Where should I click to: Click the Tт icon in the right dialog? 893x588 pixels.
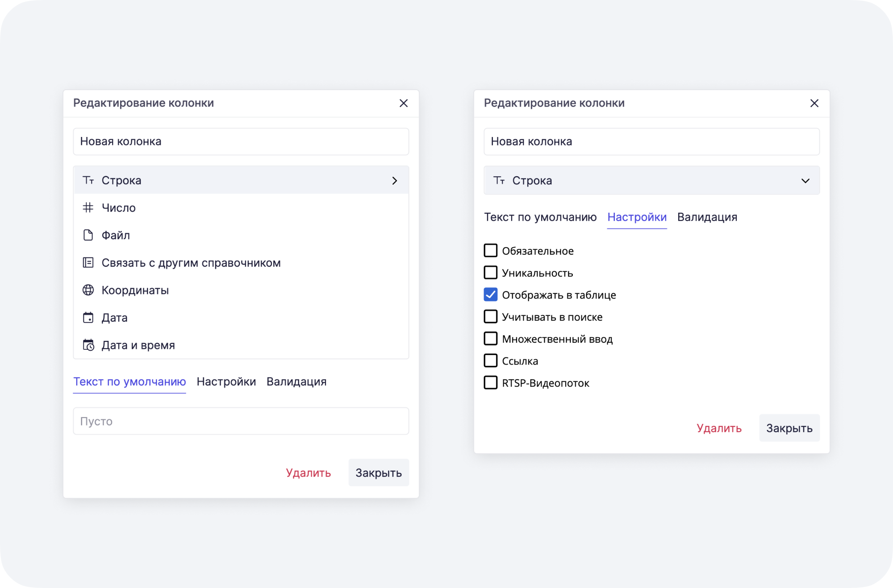point(499,180)
